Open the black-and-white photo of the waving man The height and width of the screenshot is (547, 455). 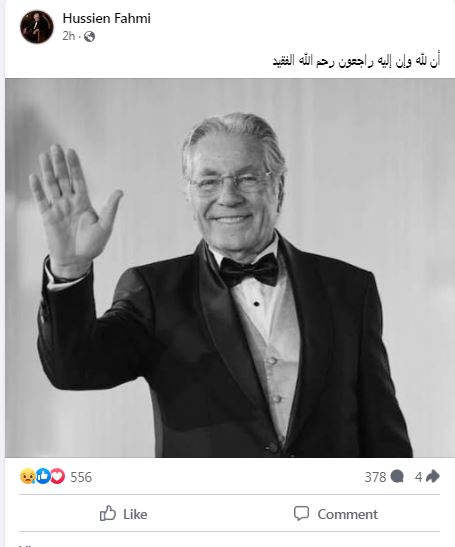point(230,268)
